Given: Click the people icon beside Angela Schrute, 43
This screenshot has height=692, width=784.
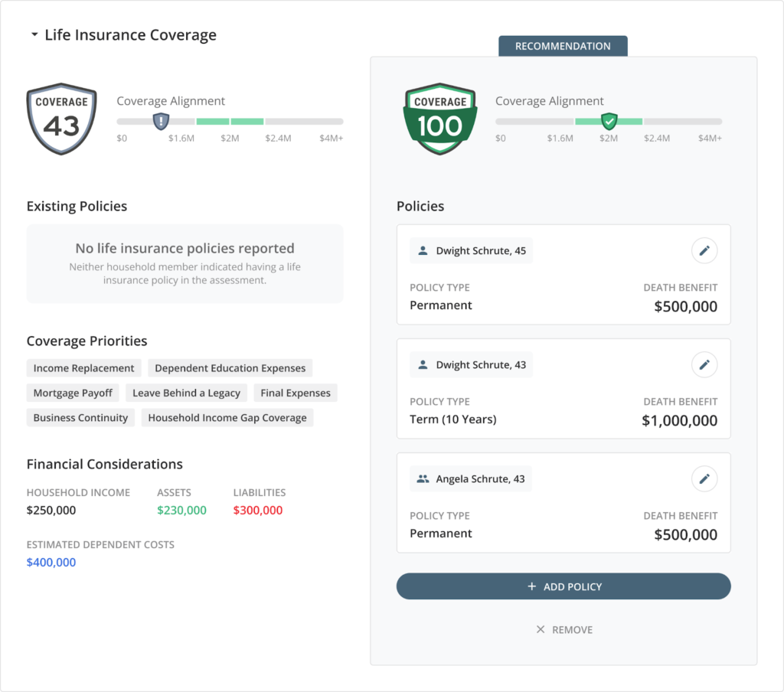Looking at the screenshot, I should [x=423, y=478].
